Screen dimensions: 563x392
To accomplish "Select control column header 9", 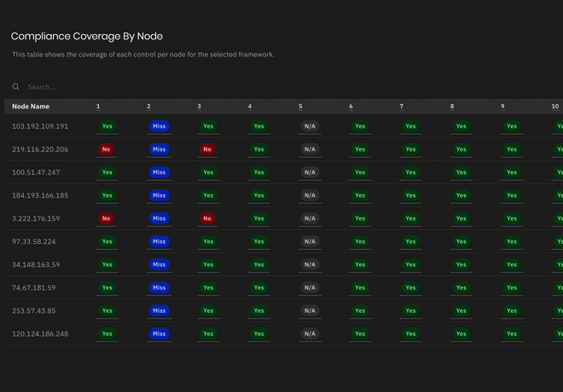I will [x=502, y=107].
